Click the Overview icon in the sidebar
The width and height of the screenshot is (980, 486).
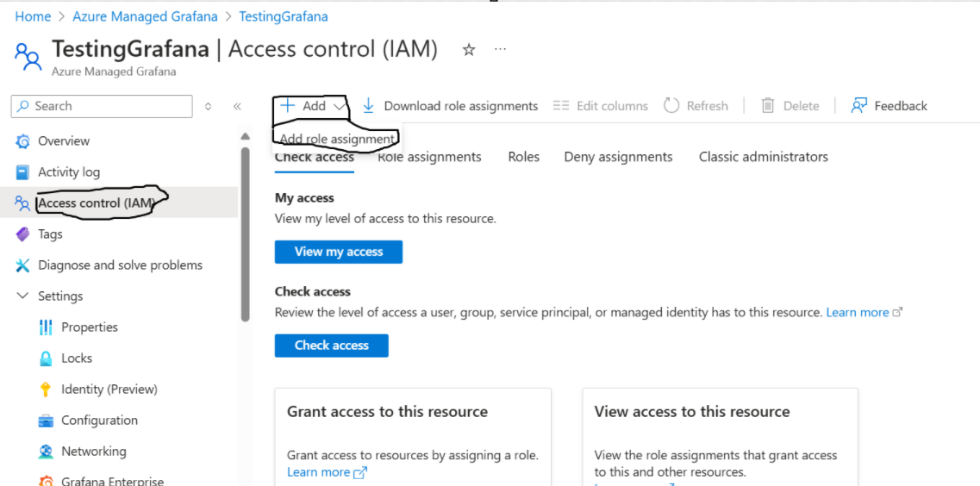coord(22,141)
